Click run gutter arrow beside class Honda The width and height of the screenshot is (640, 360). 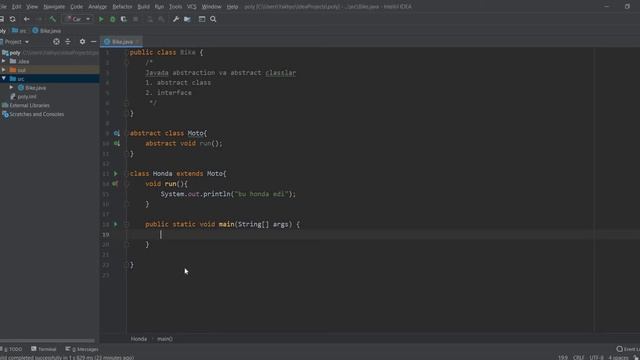pos(116,174)
